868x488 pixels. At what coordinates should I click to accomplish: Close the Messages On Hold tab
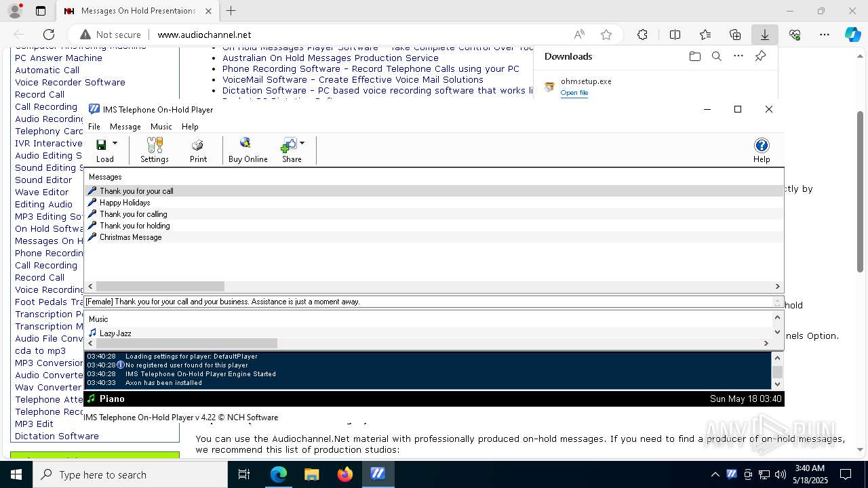(x=208, y=11)
